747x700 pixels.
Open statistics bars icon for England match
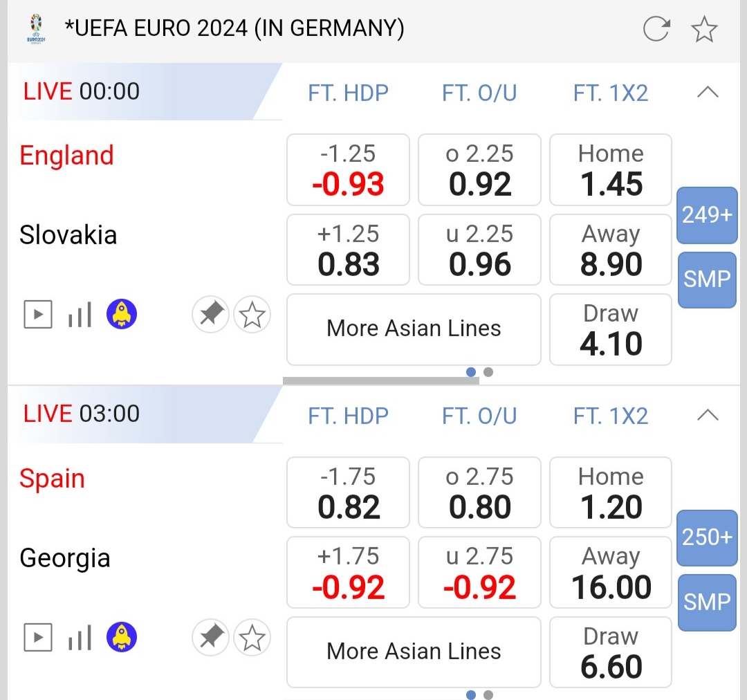[x=80, y=315]
